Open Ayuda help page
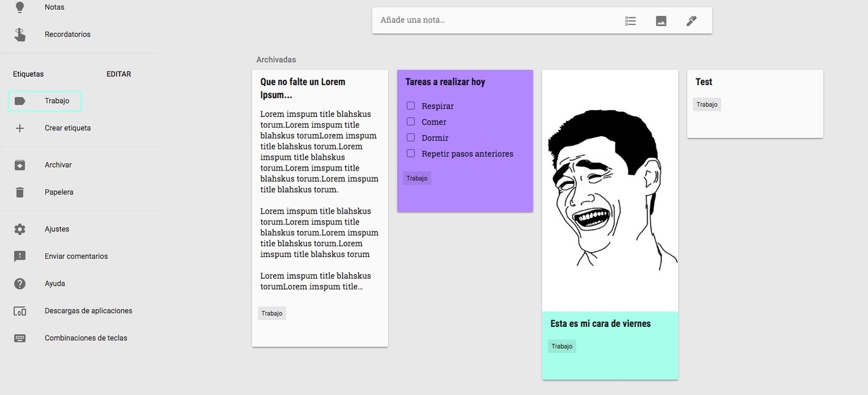The height and width of the screenshot is (395, 868). (x=55, y=284)
